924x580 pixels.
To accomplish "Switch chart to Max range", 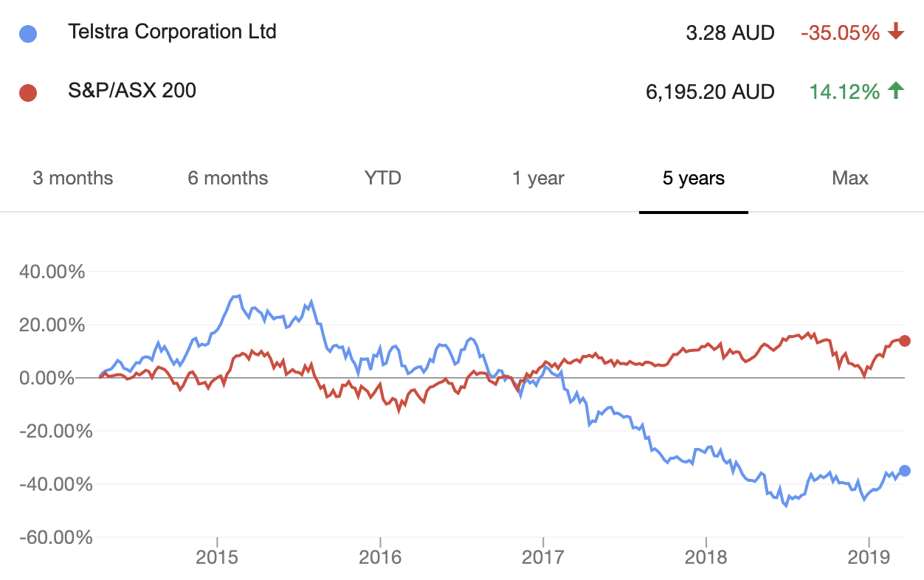I will click(850, 178).
